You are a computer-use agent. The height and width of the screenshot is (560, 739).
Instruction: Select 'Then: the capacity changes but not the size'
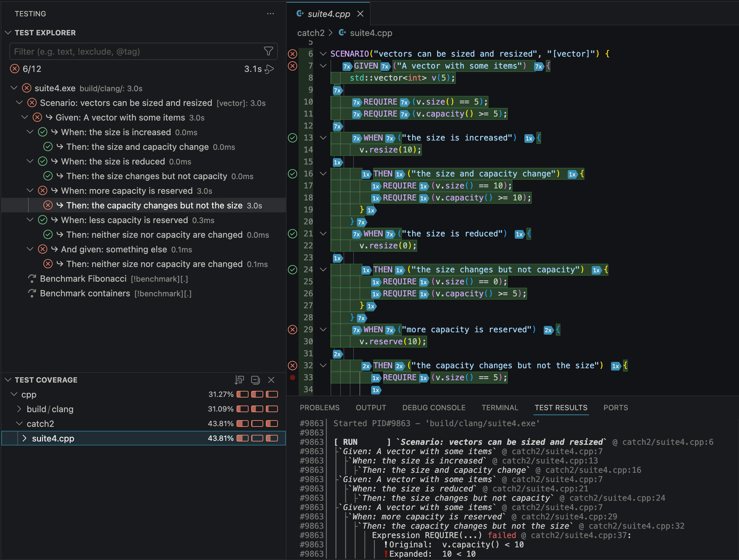tap(144, 205)
